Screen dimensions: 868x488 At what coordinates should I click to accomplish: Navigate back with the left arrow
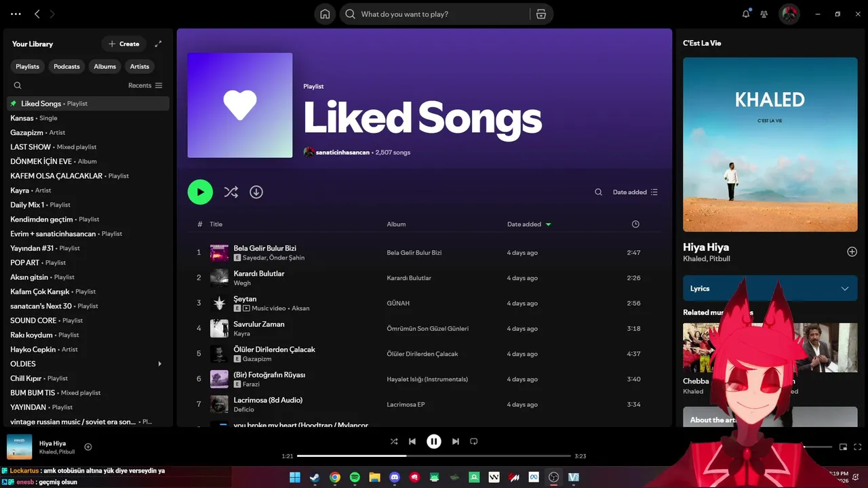click(37, 14)
